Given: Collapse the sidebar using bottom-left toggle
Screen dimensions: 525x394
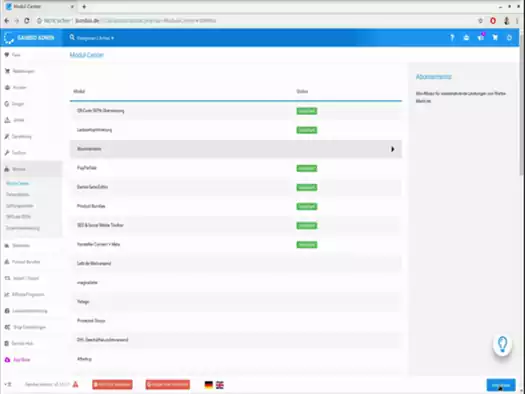Looking at the screenshot, I should (8, 384).
